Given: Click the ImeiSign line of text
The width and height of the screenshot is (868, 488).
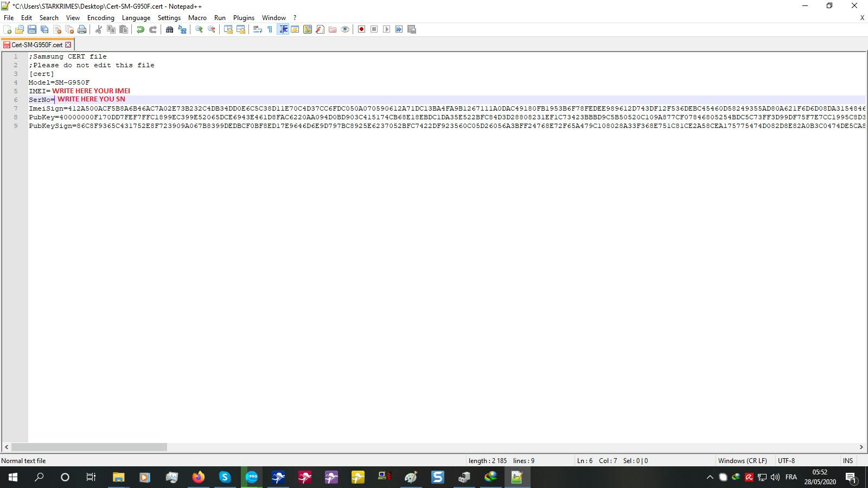Looking at the screenshot, I should coord(447,108).
